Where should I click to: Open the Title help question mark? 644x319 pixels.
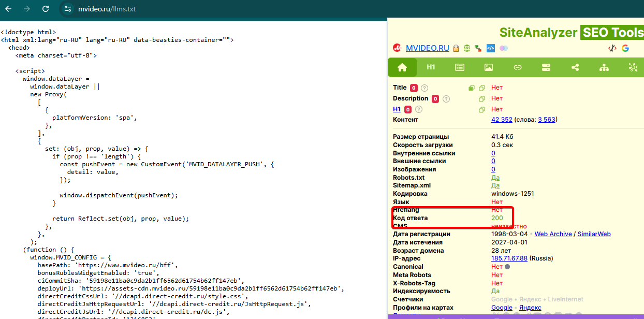tap(425, 88)
